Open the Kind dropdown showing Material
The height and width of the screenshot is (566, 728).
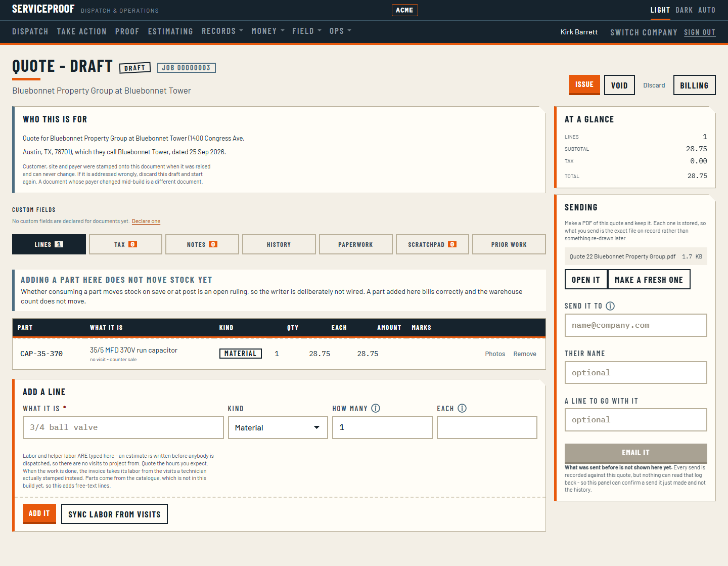tap(278, 427)
